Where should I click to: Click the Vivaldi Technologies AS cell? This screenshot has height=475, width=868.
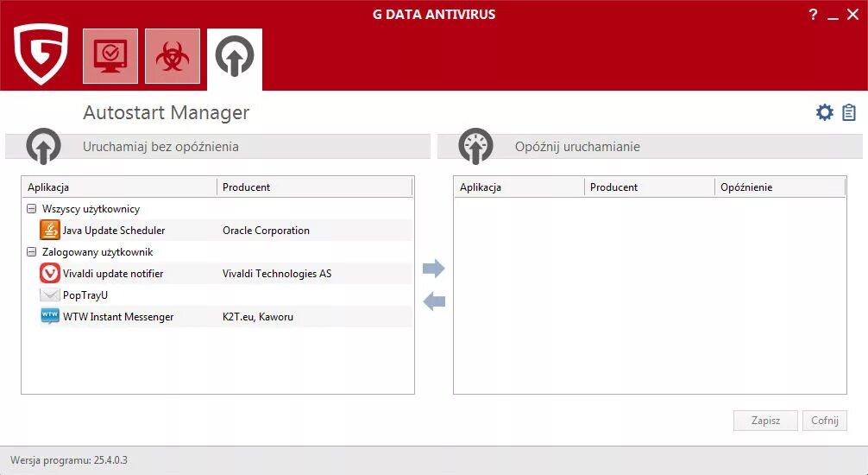pyautogui.click(x=277, y=274)
